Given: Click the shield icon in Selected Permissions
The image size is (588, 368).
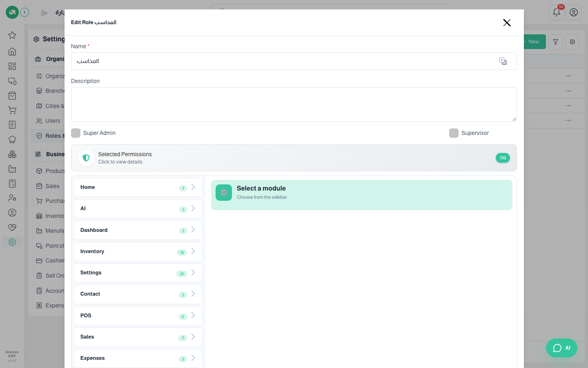Looking at the screenshot, I should coord(86,158).
